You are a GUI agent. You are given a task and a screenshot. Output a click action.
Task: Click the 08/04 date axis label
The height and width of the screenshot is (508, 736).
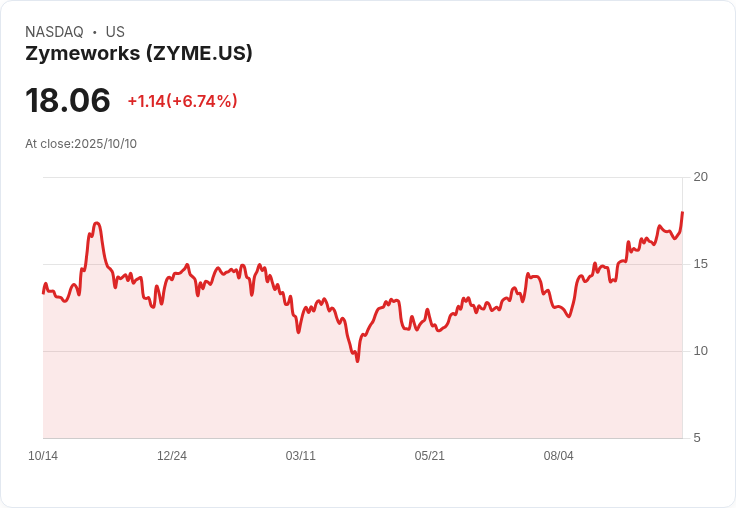click(559, 455)
